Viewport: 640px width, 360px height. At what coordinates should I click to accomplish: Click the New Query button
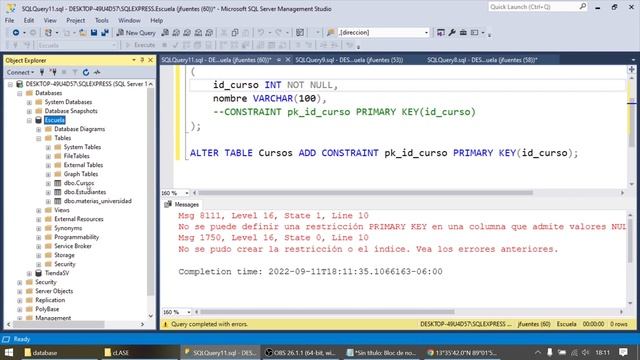click(136, 33)
